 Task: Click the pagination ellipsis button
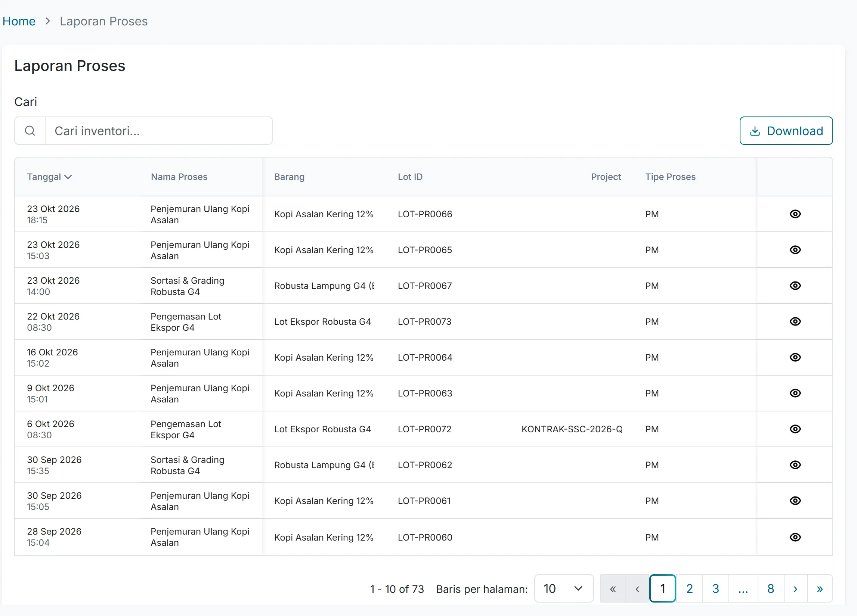pos(743,589)
